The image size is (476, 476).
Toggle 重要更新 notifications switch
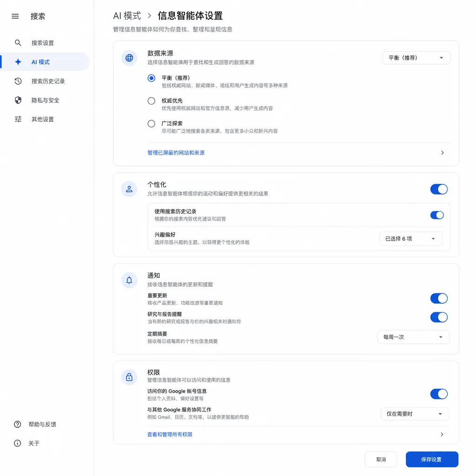pos(439,298)
